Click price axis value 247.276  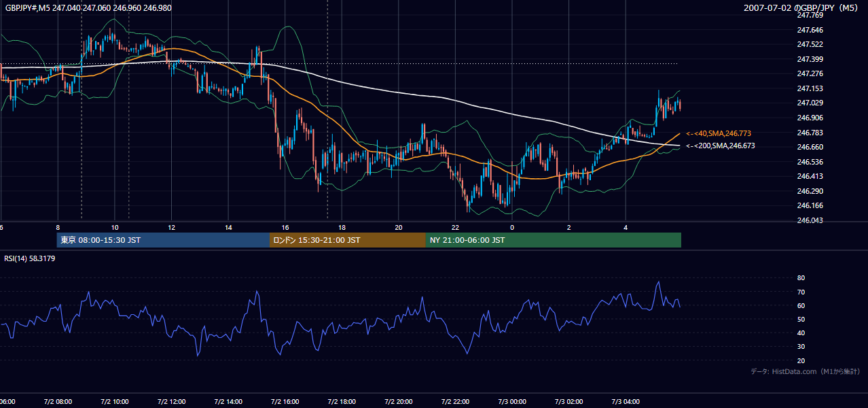pyautogui.click(x=810, y=73)
